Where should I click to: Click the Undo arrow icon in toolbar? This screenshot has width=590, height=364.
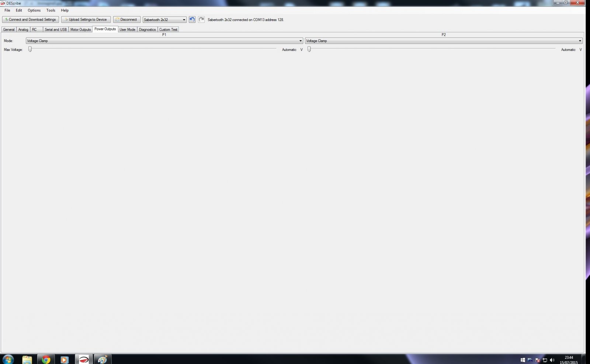tap(192, 20)
